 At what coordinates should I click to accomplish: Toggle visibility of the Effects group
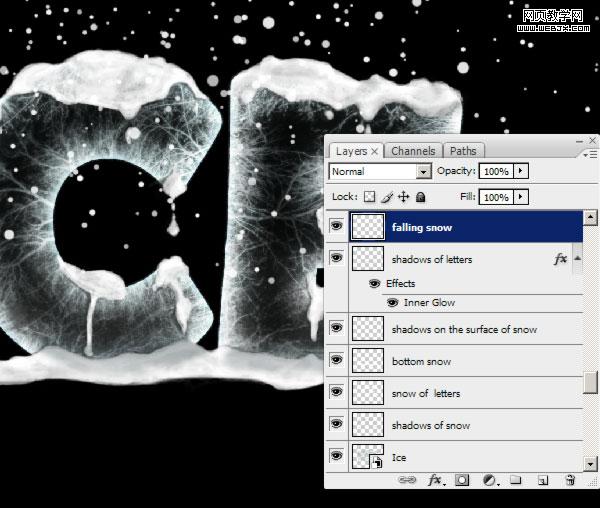tap(374, 283)
